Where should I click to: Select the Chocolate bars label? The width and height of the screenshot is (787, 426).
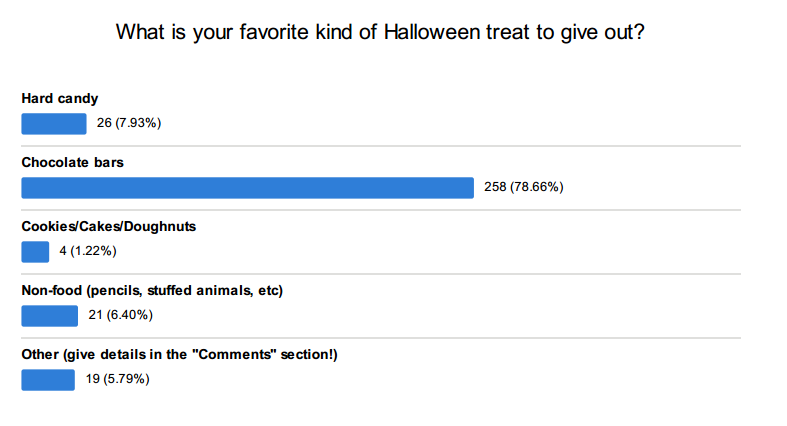[x=72, y=163]
